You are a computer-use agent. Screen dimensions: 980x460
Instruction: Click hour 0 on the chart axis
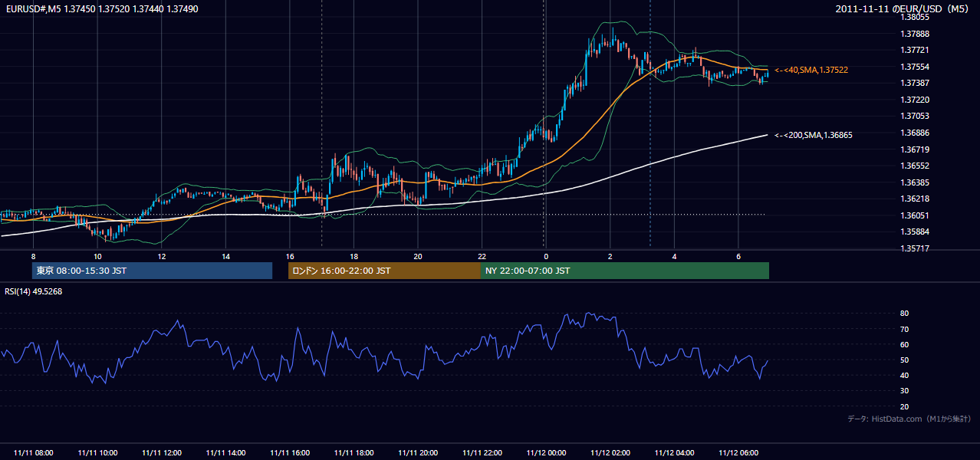click(x=546, y=256)
